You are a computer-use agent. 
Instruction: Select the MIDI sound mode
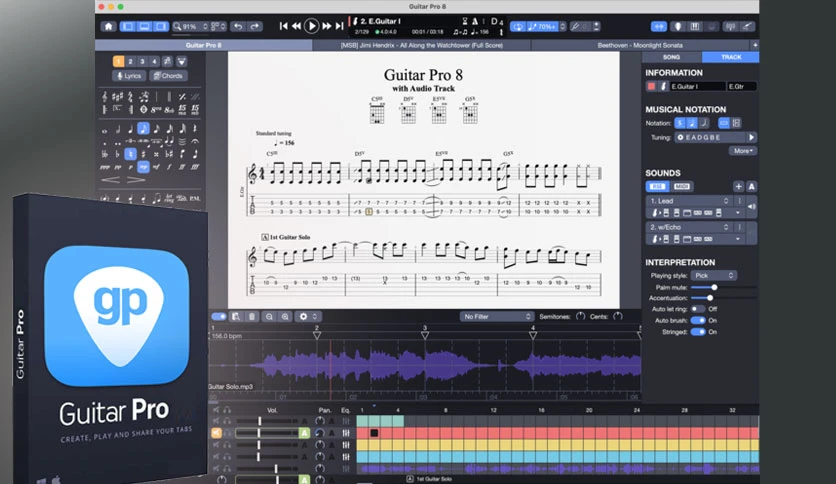click(x=682, y=187)
